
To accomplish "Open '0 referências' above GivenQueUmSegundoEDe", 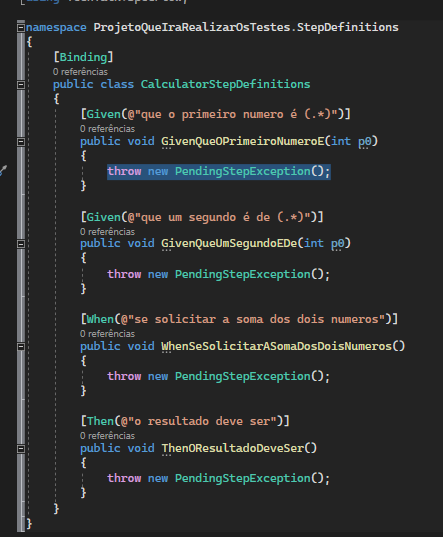I will [x=107, y=232].
